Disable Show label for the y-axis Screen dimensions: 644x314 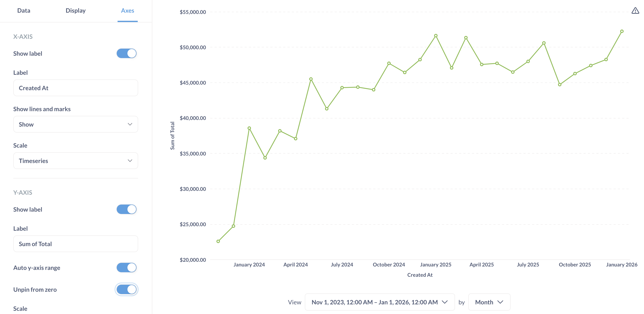(x=126, y=209)
